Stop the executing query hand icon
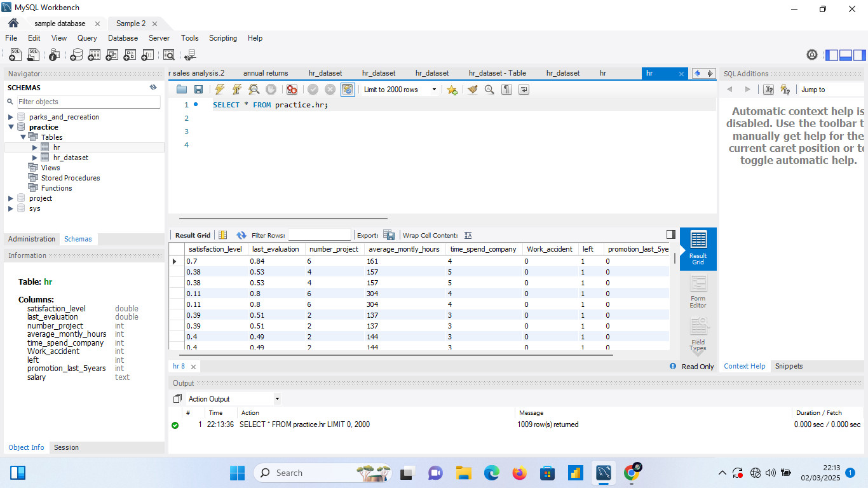The image size is (868, 488). pos(271,90)
